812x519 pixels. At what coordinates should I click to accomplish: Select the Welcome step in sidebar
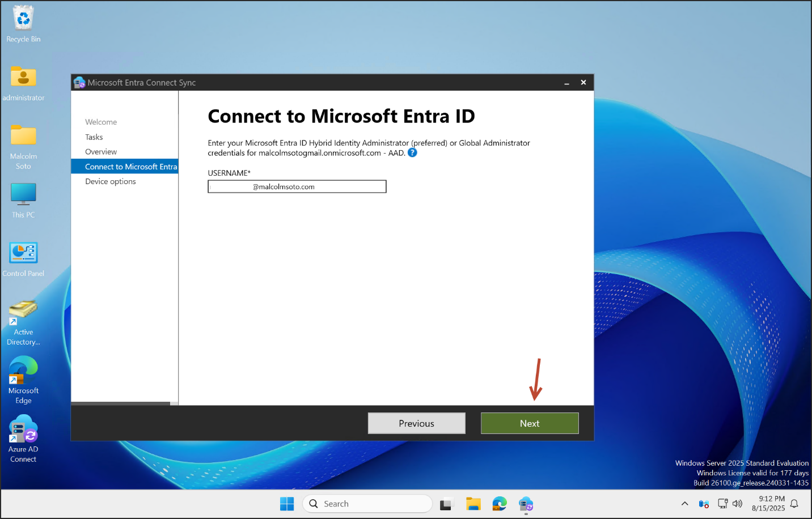pos(101,122)
